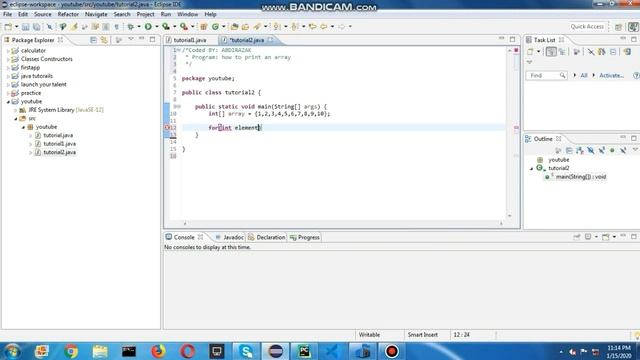Click the Previous Annotation icon
Screen dimensions: 640x360
pos(295,27)
